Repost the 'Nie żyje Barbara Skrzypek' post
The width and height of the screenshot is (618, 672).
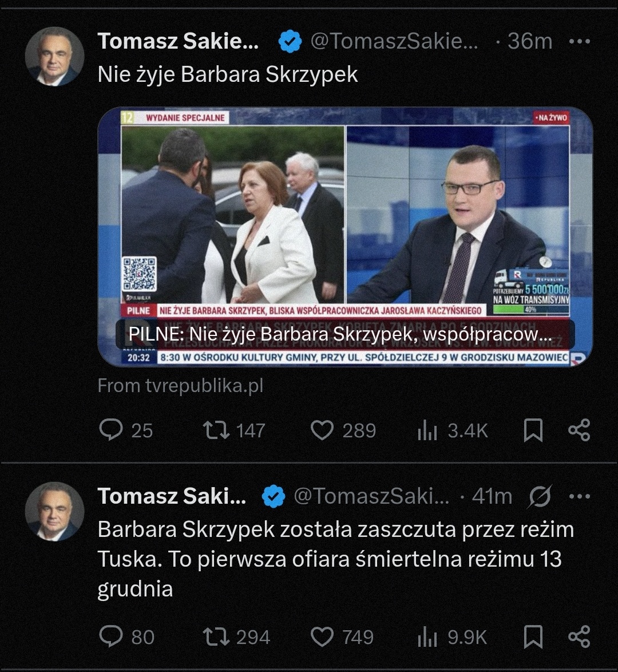218,430
